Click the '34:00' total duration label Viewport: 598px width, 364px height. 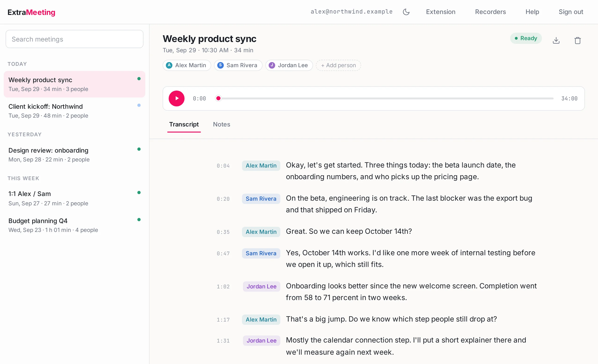tap(569, 98)
